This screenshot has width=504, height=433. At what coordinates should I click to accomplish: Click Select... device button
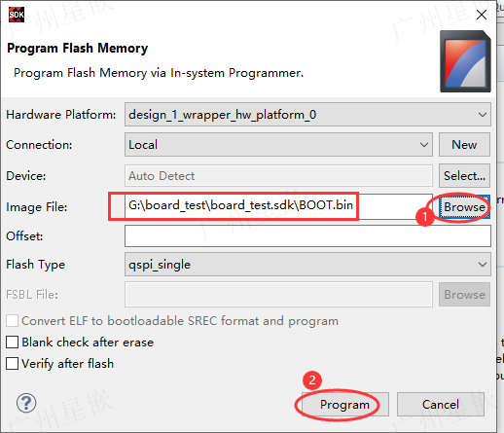click(464, 176)
